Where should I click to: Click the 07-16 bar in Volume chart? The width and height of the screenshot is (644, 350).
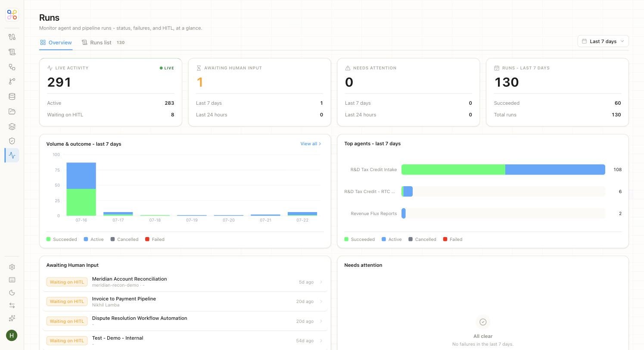(81, 189)
